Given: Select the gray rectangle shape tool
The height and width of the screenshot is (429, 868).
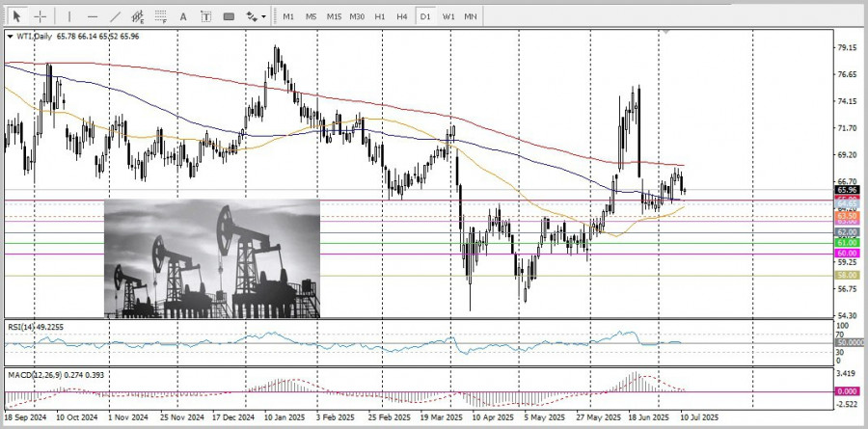Looking at the screenshot, I should pyautogui.click(x=229, y=16).
